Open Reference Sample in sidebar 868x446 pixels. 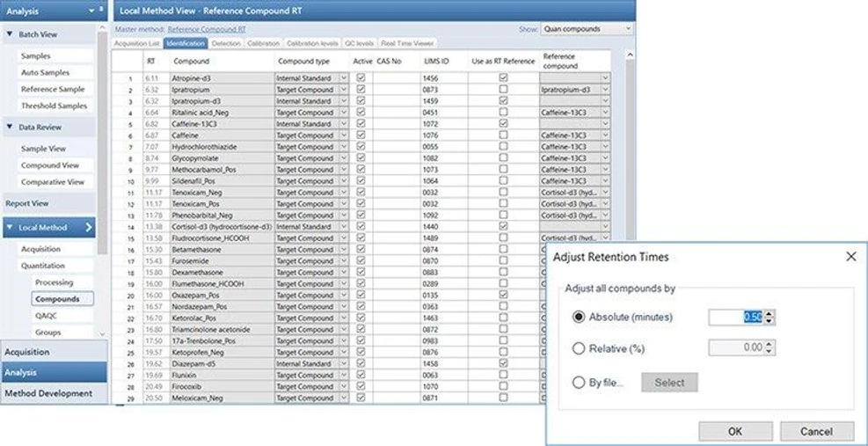point(55,89)
